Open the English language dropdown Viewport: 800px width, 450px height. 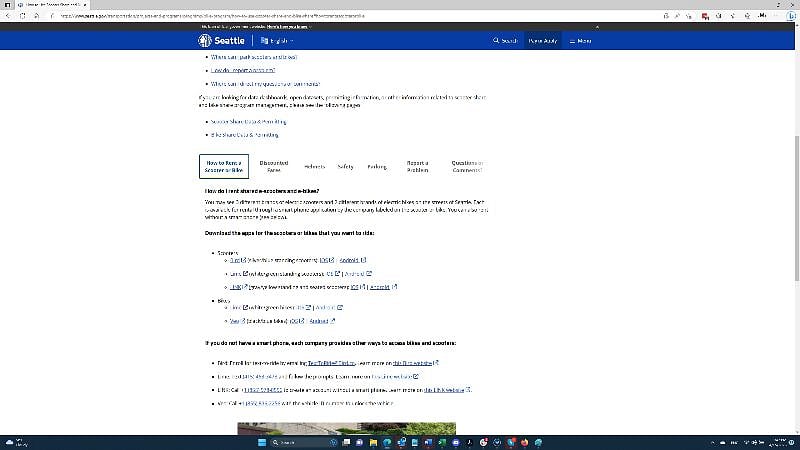(277, 41)
